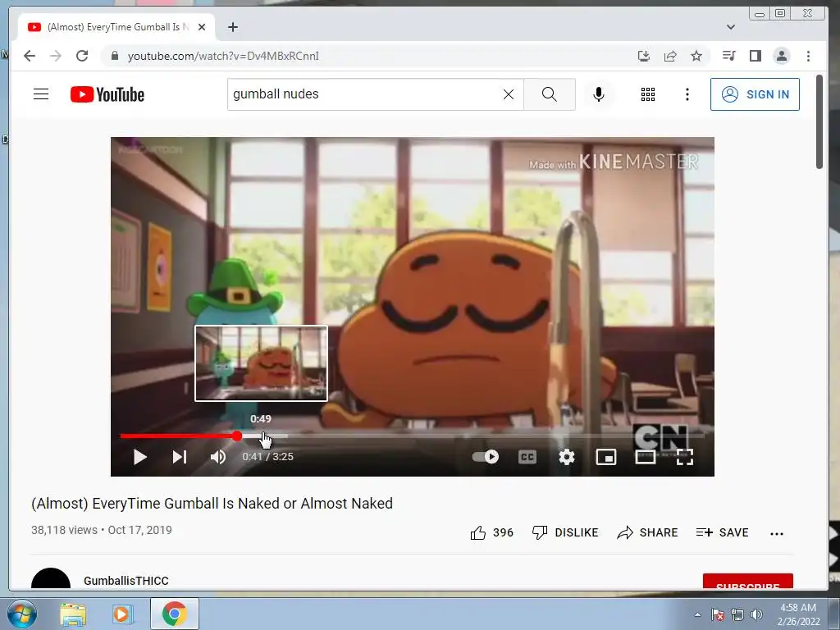Bookmark this page with the star
The image size is (840, 630).
(696, 56)
